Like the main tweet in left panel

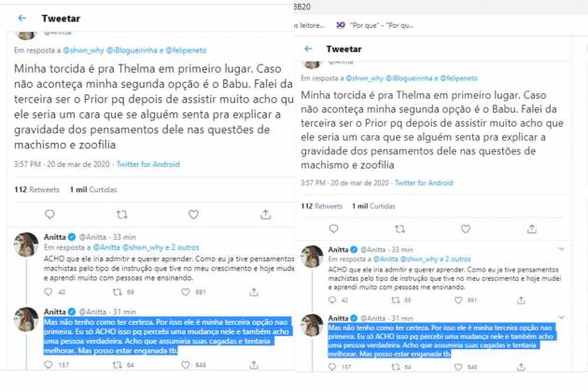point(193,214)
